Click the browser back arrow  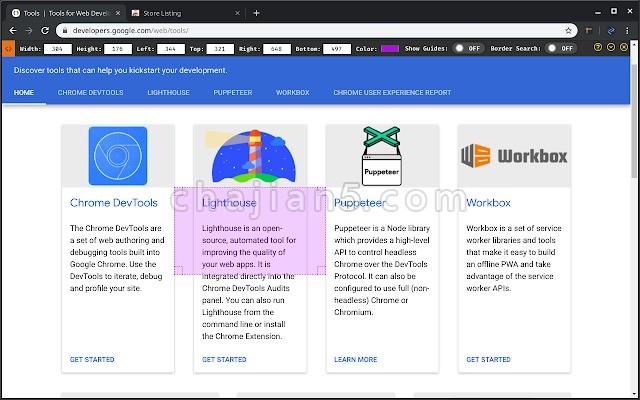click(13, 31)
